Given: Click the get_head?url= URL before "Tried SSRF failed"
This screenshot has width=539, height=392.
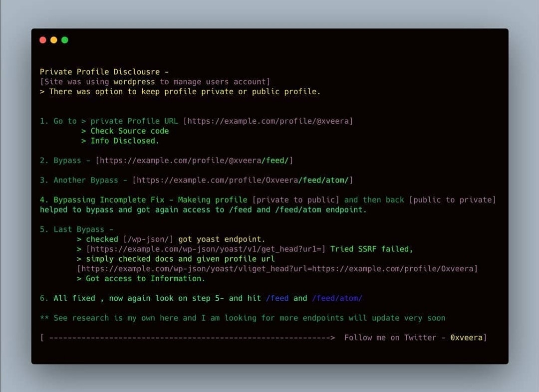Looking at the screenshot, I should click(206, 249).
